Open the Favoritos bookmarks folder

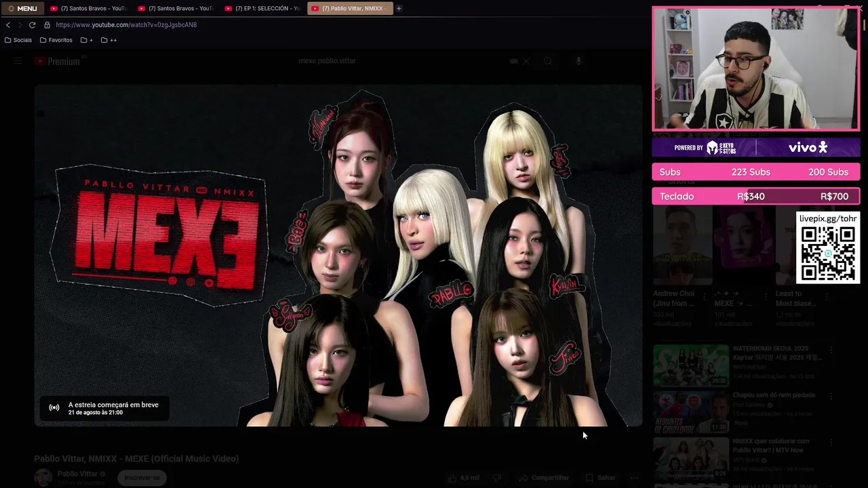pos(56,40)
